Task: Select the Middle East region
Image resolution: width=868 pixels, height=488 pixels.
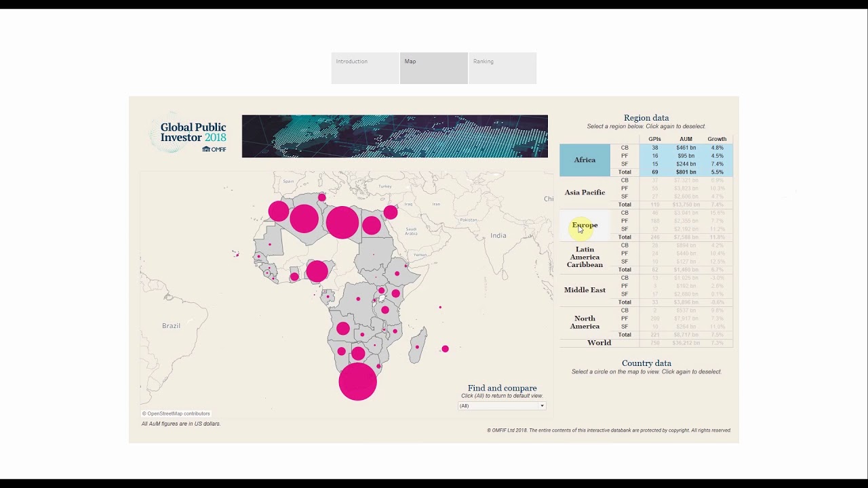Action: (585, 290)
